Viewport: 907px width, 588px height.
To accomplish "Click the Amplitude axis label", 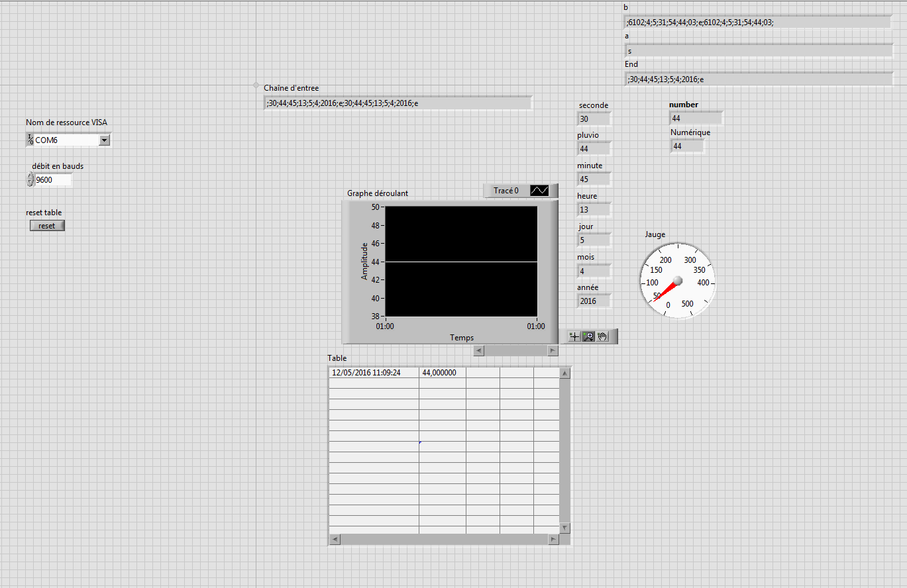I will pos(364,261).
